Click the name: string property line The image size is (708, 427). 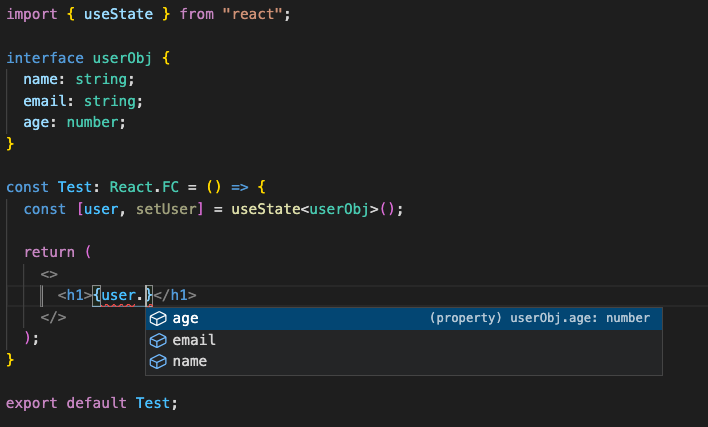[79, 79]
